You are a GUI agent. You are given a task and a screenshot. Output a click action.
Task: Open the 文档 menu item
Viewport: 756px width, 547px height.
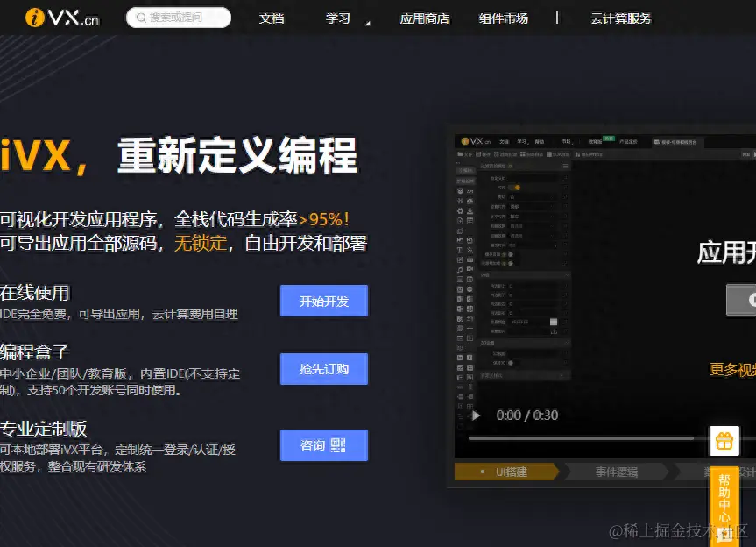point(272,18)
